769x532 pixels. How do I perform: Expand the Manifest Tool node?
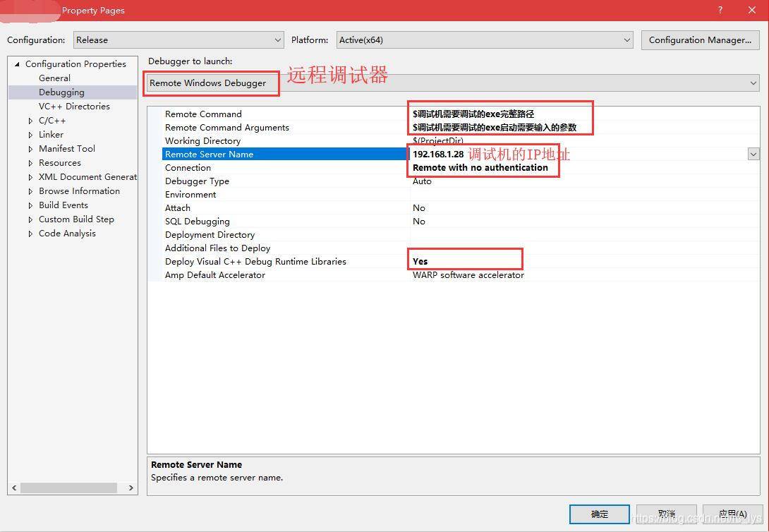30,149
